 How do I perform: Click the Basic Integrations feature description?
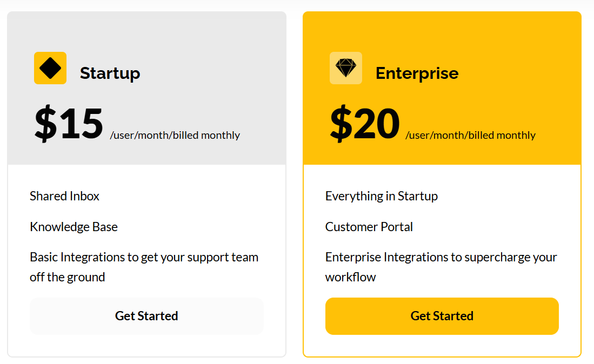[x=144, y=267]
